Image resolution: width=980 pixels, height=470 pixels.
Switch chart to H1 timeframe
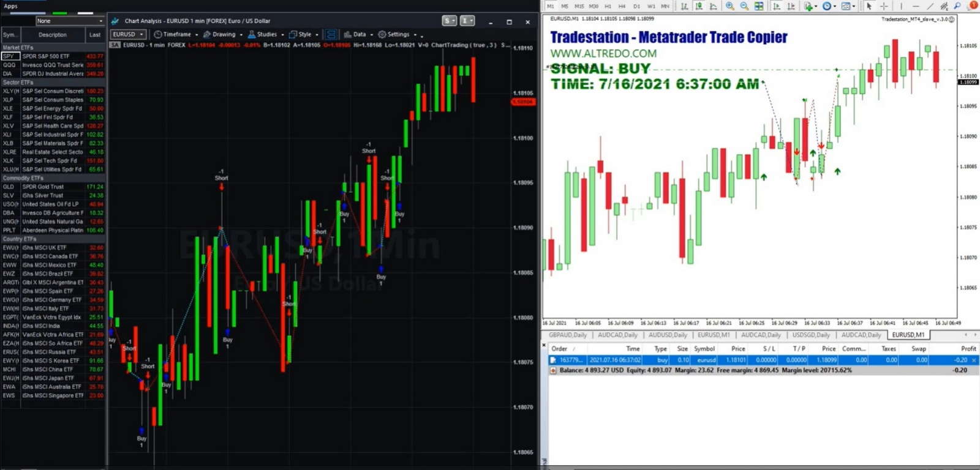(x=608, y=6)
